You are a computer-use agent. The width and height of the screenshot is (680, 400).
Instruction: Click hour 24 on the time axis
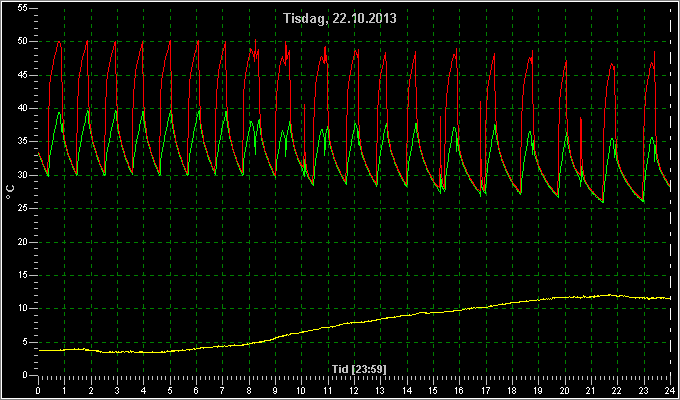[670, 390]
